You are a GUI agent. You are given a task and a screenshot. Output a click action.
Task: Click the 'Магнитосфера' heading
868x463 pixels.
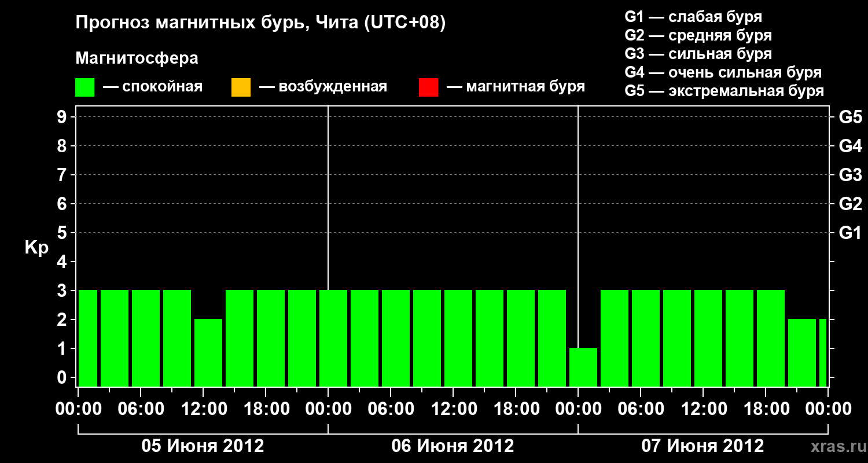(137, 58)
